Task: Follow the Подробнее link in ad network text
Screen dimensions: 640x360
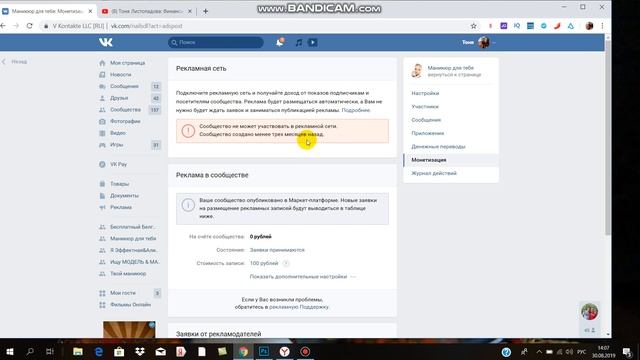Action: 356,110
